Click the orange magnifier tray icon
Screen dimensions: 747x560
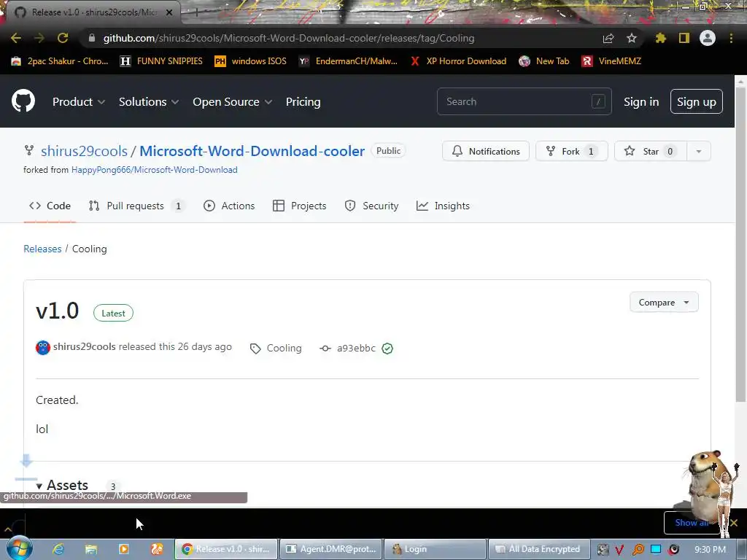638,550
